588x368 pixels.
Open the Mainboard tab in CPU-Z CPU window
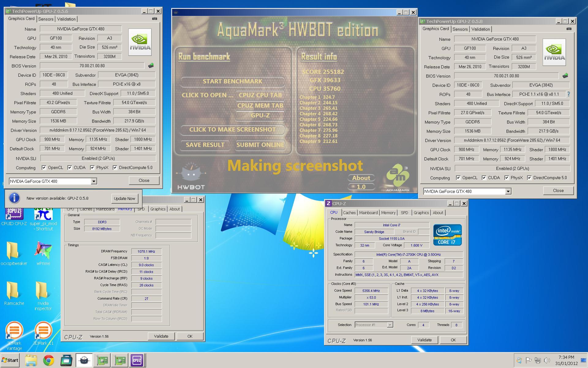click(368, 213)
